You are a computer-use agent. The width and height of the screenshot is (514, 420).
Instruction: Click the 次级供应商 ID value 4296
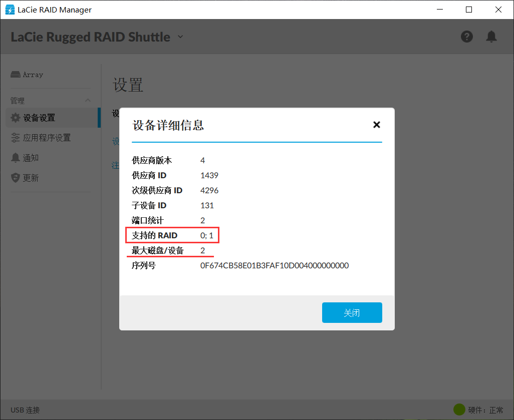(x=209, y=190)
